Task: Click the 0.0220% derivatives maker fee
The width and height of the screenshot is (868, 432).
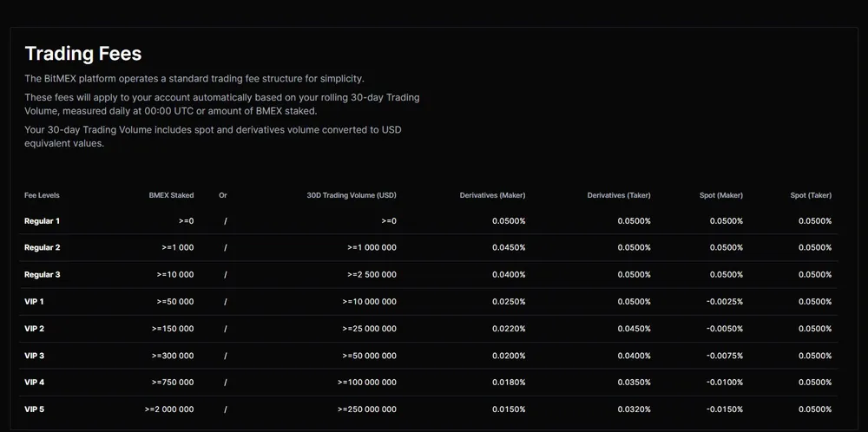Action: click(x=509, y=329)
